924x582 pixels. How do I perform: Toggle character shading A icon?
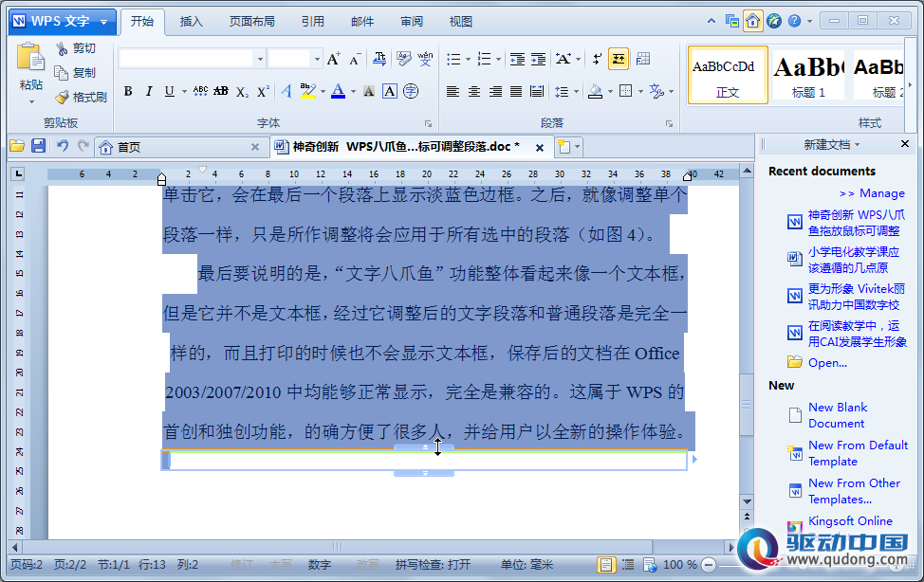[x=369, y=91]
